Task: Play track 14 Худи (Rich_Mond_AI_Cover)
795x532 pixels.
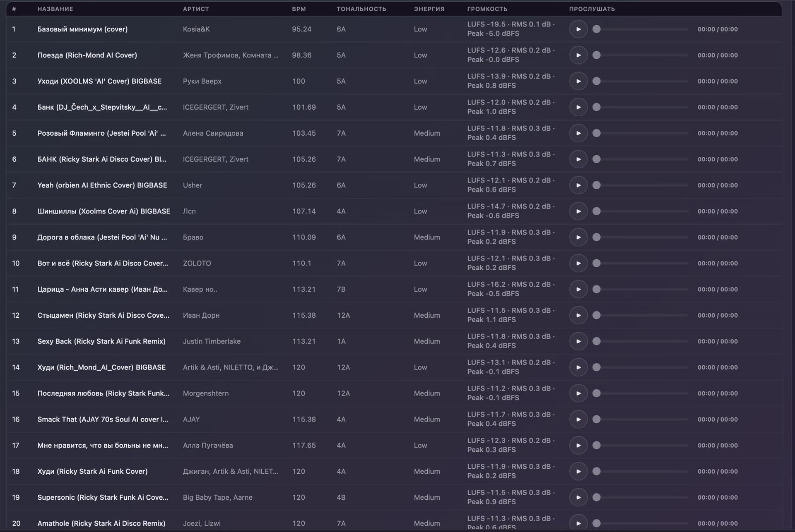Action: [578, 367]
